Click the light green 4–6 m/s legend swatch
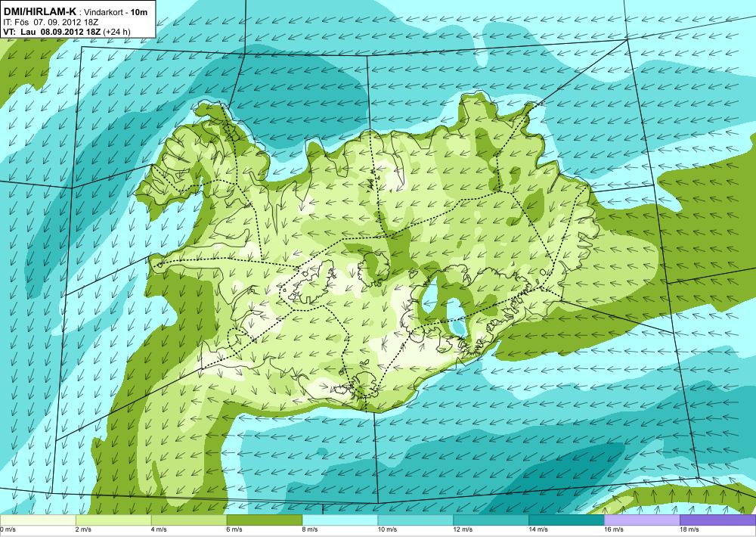Image resolution: width=756 pixels, height=537 pixels. [x=189, y=520]
